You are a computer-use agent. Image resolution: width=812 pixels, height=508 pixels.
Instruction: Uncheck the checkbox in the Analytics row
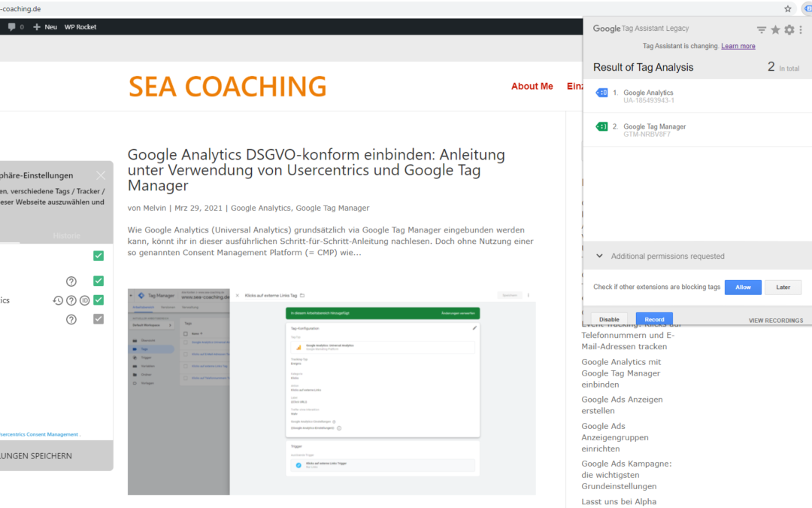point(98,300)
